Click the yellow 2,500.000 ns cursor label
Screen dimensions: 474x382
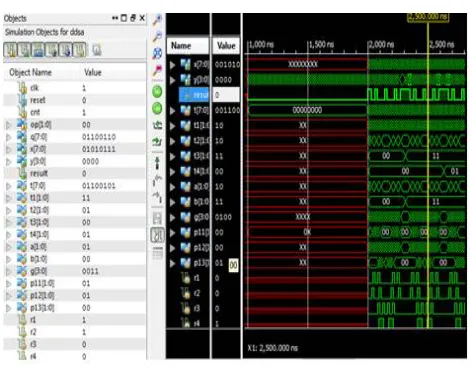(428, 17)
